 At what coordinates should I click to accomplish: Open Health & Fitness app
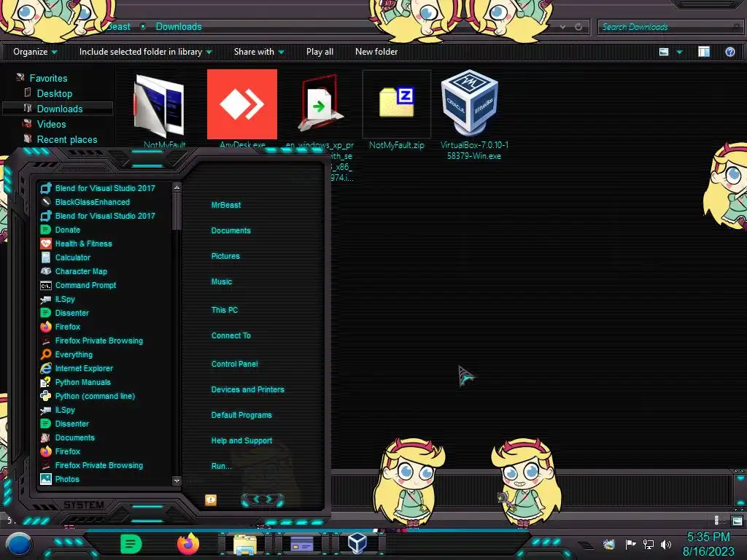(83, 244)
